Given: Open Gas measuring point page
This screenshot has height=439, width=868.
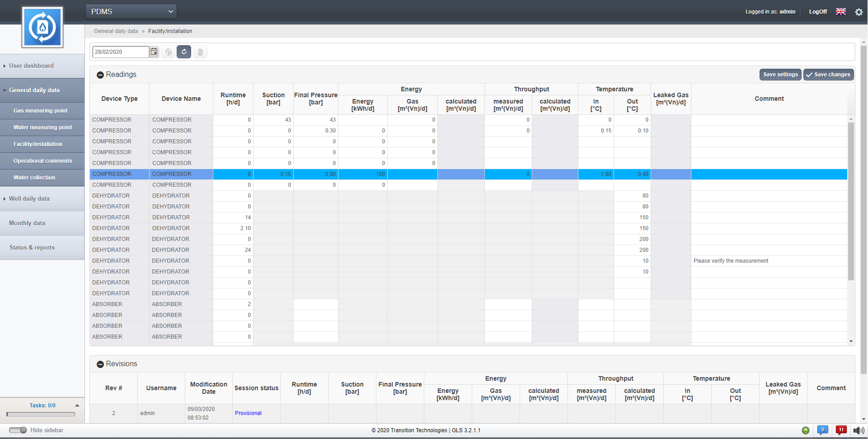Looking at the screenshot, I should coord(41,111).
